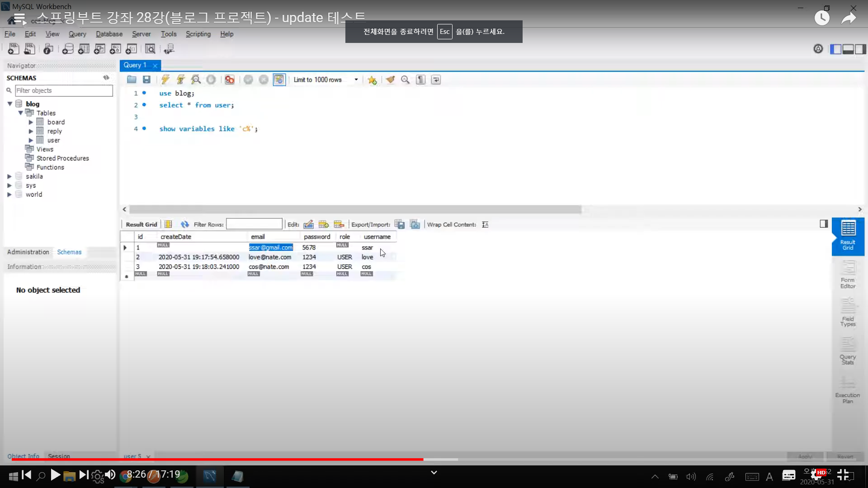Open the Form Editor side panel
Viewport: 868px width, 488px height.
pos(848,275)
